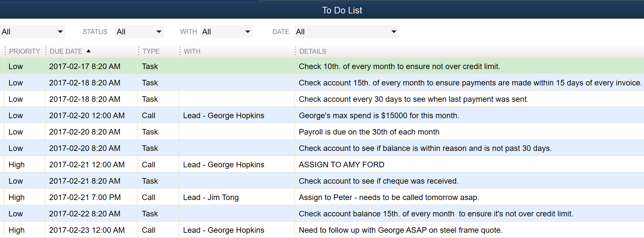Open the STATUS filter dropdown
644x238 pixels.
click(x=139, y=32)
